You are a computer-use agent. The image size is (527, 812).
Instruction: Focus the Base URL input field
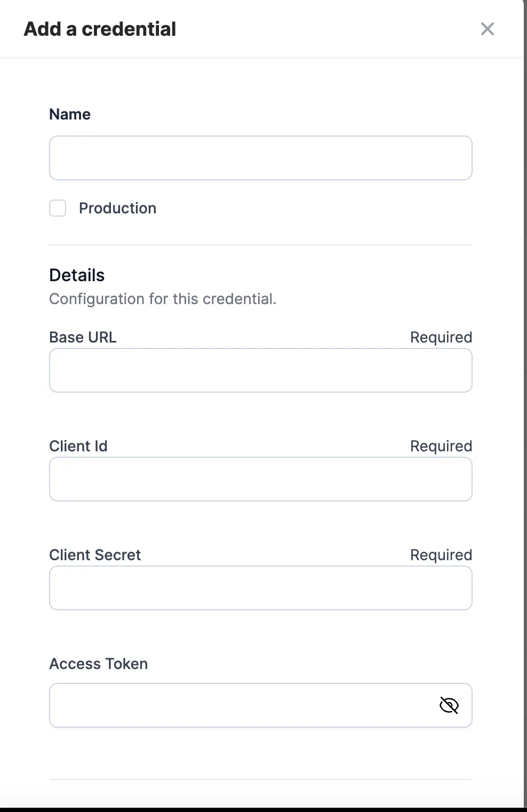(x=261, y=370)
